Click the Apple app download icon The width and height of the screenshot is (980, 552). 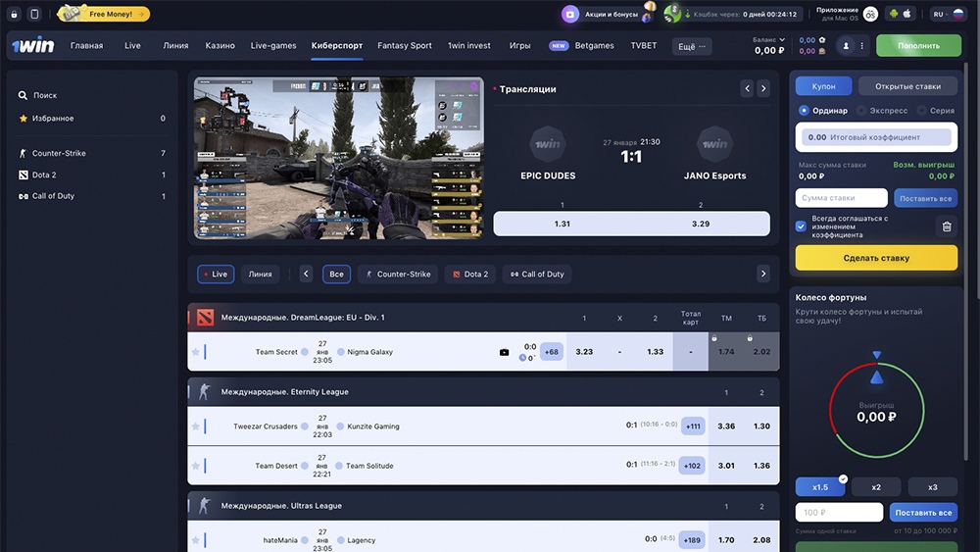pos(907,14)
